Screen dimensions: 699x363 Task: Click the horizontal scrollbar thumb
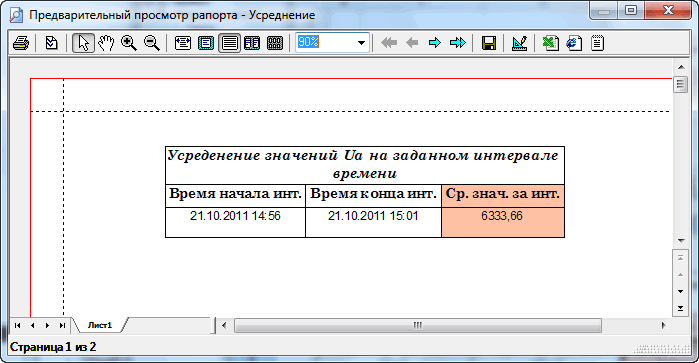418,326
